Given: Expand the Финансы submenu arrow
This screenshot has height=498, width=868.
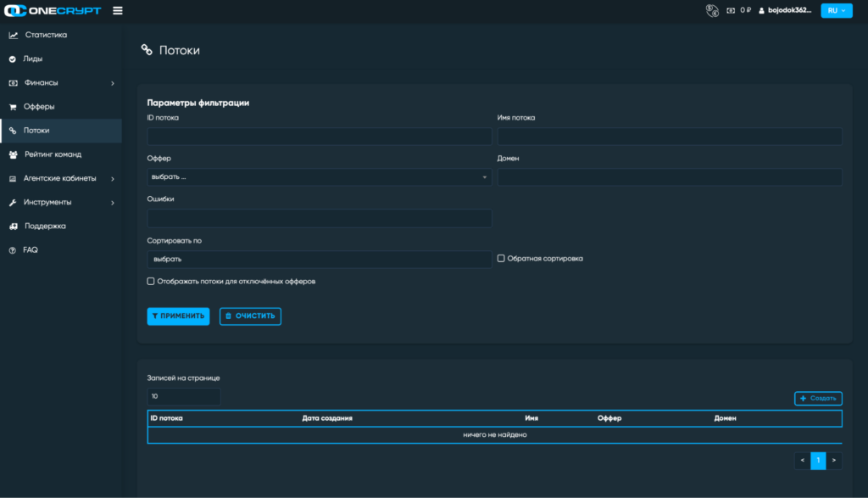Looking at the screenshot, I should click(113, 83).
